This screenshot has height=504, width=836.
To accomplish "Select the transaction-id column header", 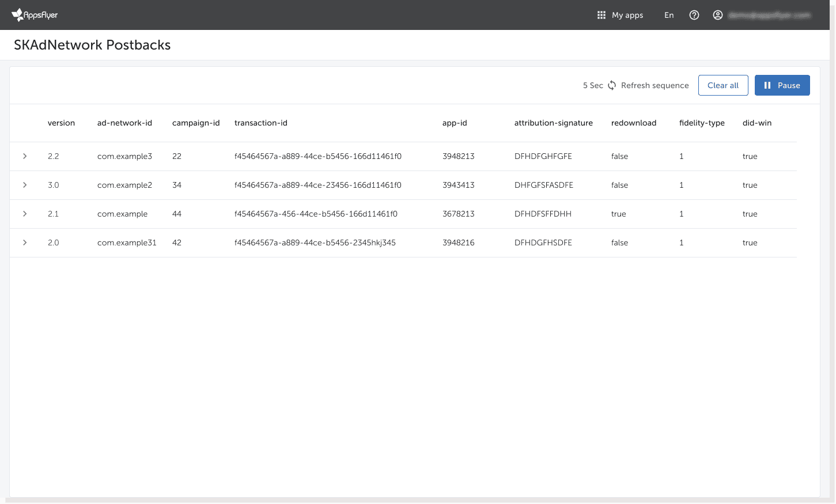I will (x=261, y=123).
